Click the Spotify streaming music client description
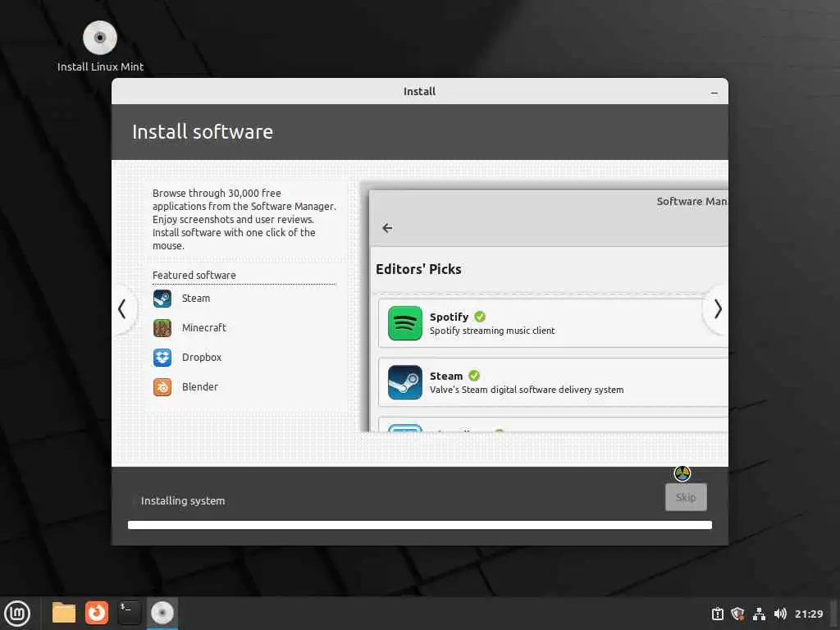The image size is (840, 630). tap(492, 331)
